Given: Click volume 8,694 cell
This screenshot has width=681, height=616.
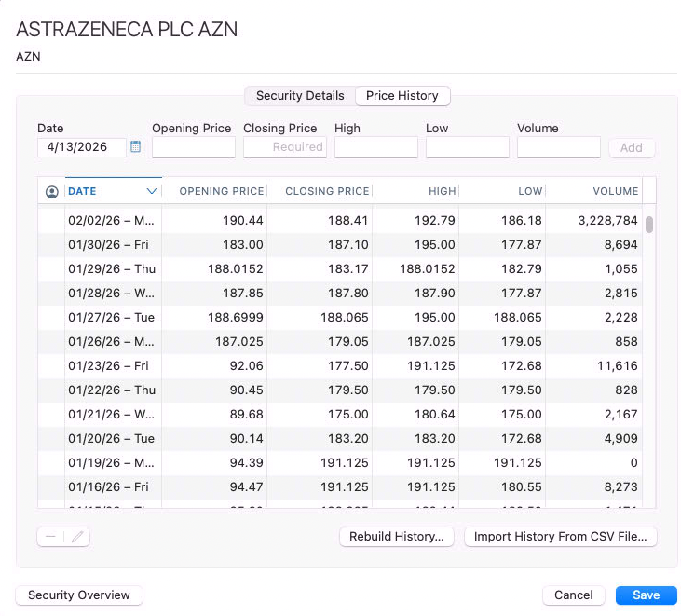Looking at the screenshot, I should [x=621, y=245].
